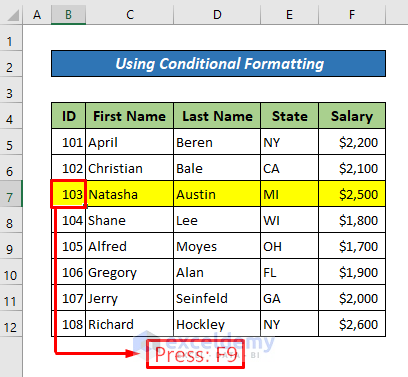Click the $2,600 salary cell
Image resolution: width=408 pixels, height=377 pixels.
tap(352, 324)
